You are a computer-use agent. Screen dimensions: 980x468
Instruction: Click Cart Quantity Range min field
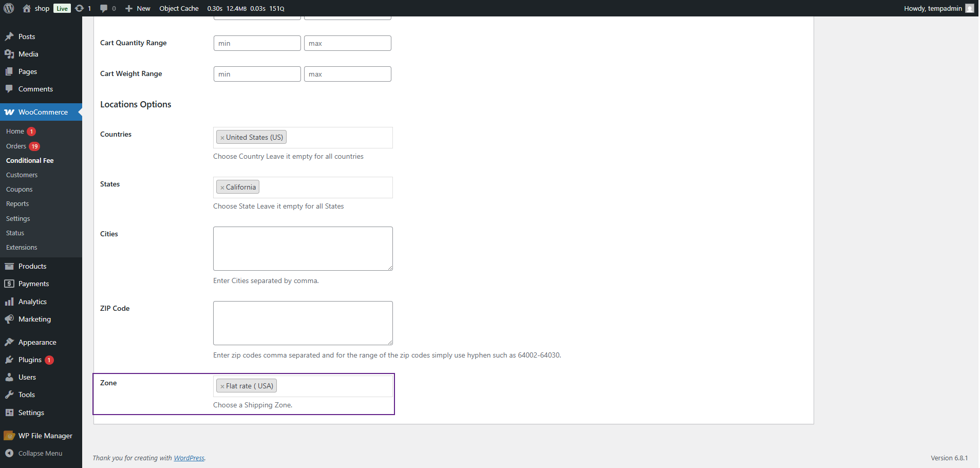tap(257, 43)
